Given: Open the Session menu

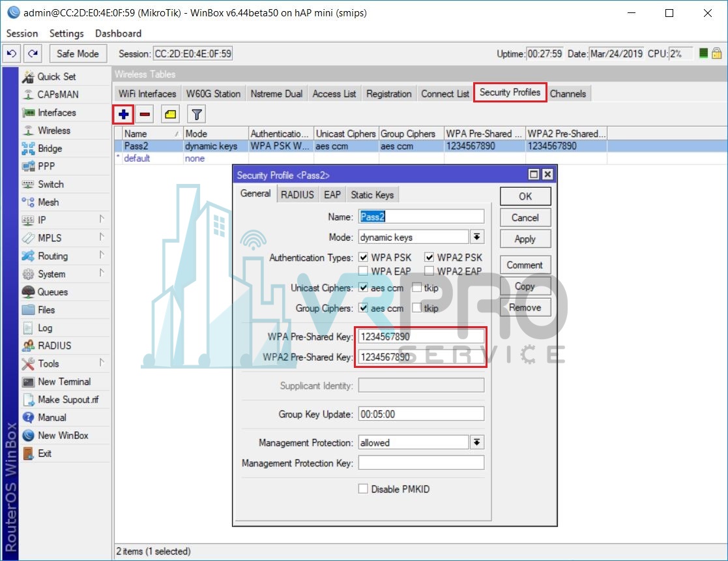Looking at the screenshot, I should click(x=22, y=33).
